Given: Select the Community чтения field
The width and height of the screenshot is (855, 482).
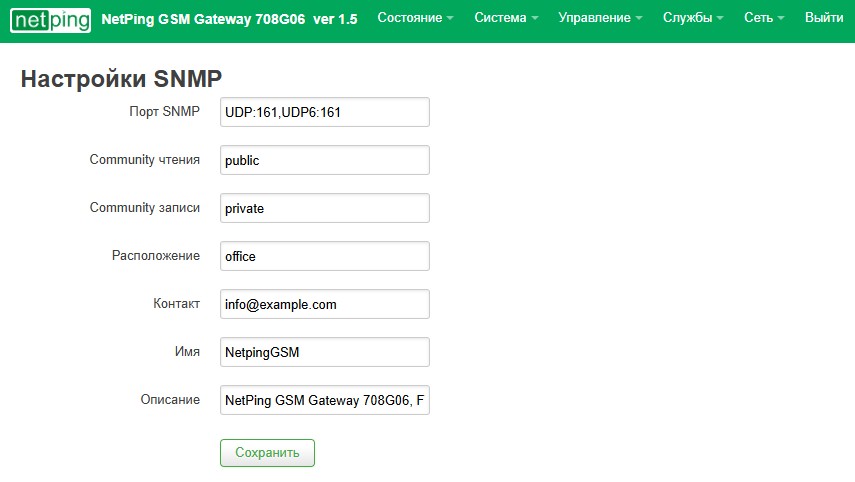Looking at the screenshot, I should point(324,160).
